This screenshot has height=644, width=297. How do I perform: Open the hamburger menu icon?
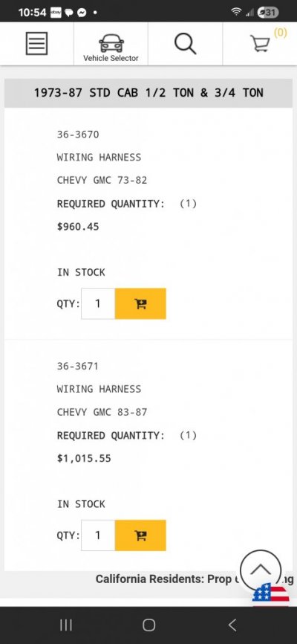pos(36,44)
